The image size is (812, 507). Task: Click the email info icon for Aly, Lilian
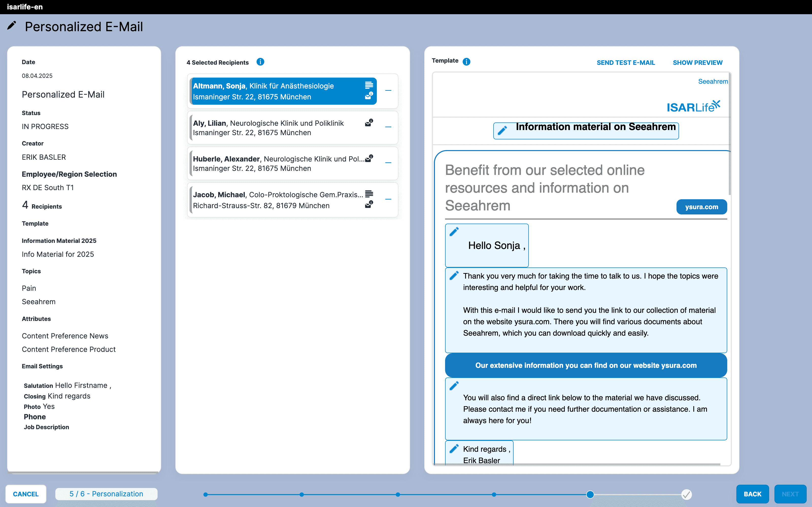coord(369,123)
